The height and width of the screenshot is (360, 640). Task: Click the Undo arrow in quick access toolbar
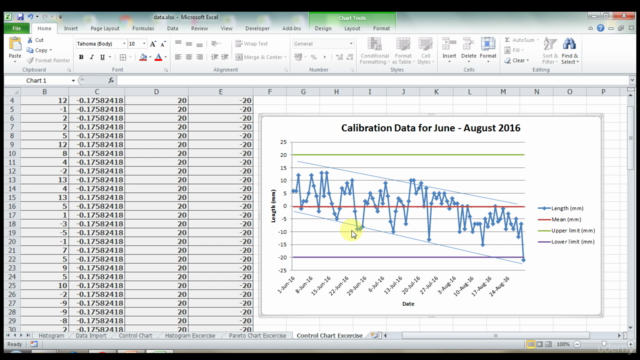coord(30,17)
